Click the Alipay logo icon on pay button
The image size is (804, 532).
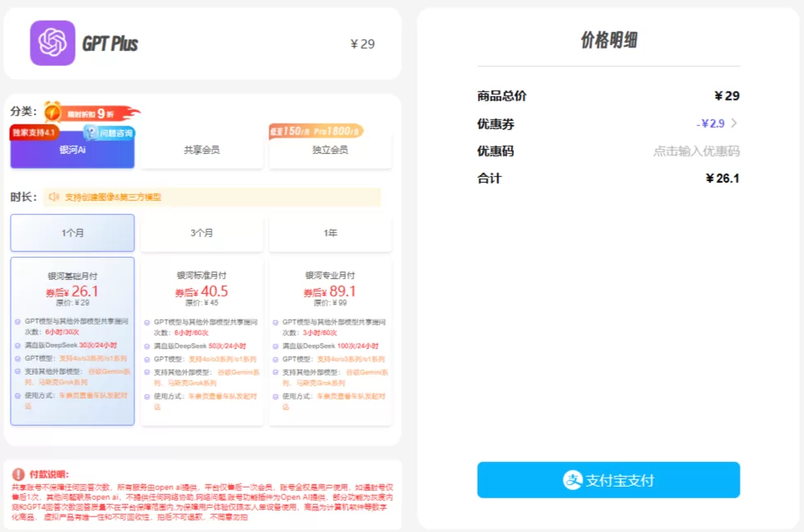pyautogui.click(x=573, y=480)
